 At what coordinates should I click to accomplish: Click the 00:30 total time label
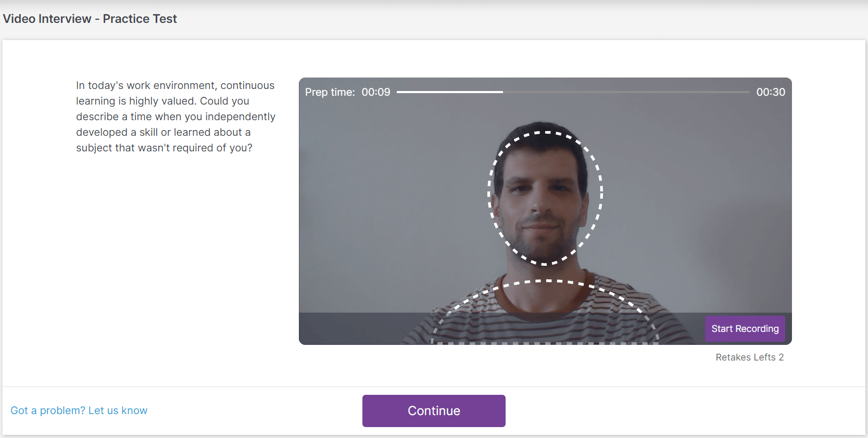(x=771, y=92)
